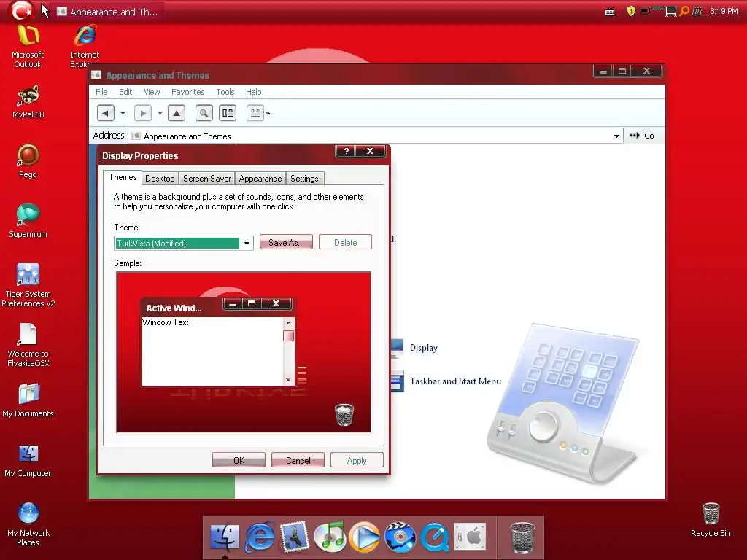The width and height of the screenshot is (747, 560).
Task: Open Microsoft Outlook desktop icon
Action: tap(28, 46)
